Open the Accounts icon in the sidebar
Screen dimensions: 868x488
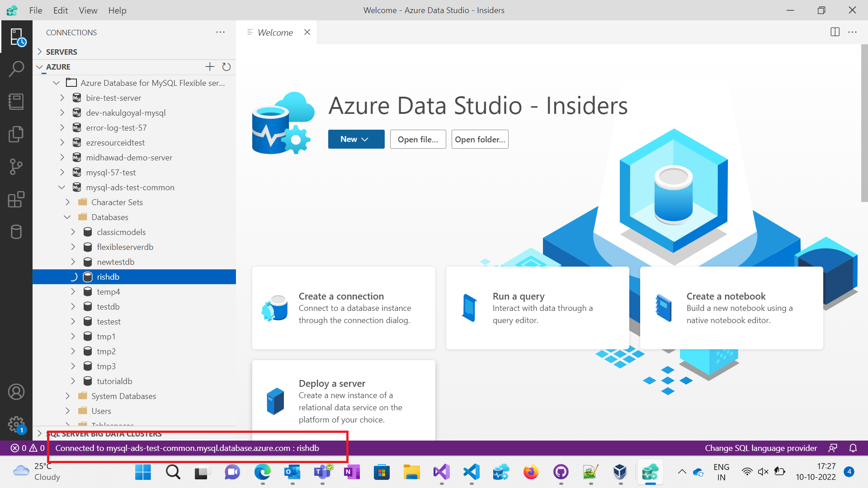[x=17, y=391]
